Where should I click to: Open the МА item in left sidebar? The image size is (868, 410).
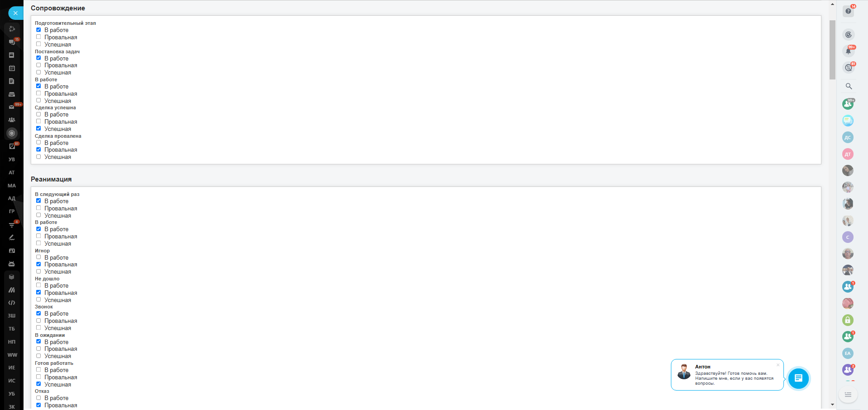click(12, 186)
